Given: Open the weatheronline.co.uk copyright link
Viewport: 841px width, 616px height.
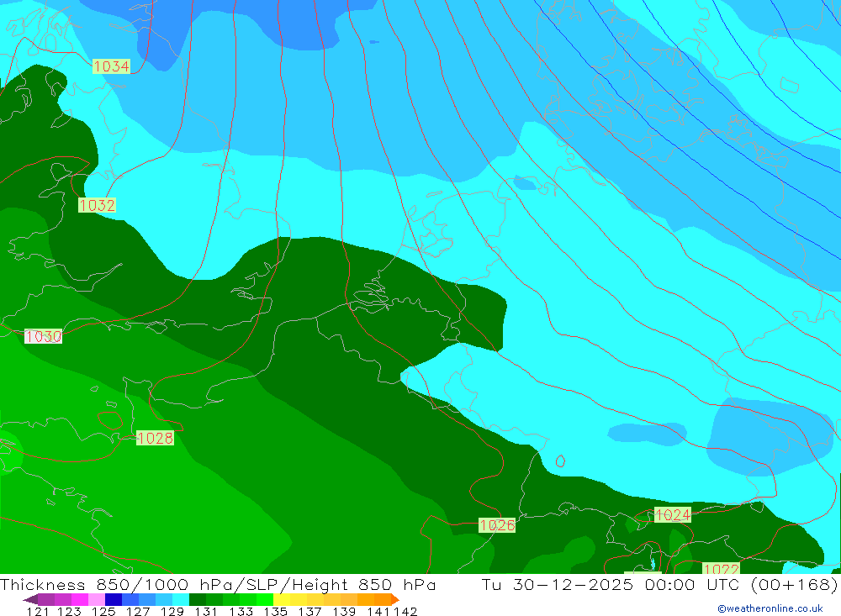Looking at the screenshot, I should point(770,608).
